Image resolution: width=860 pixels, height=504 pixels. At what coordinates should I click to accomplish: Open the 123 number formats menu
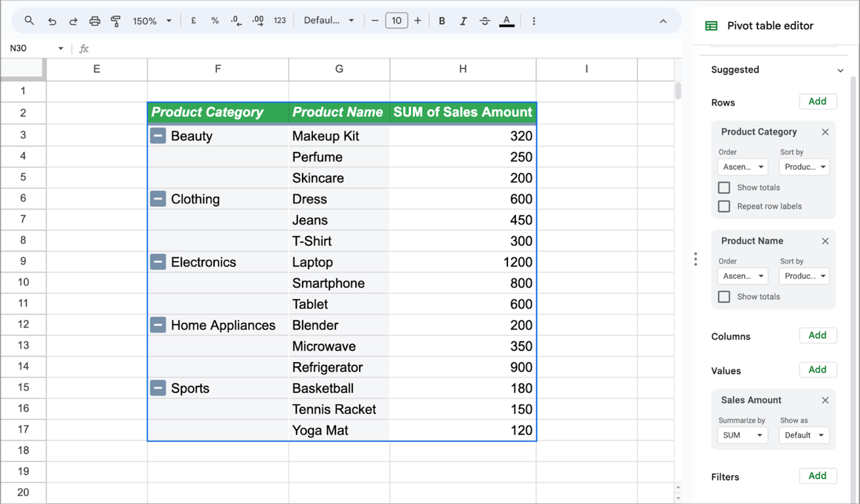click(280, 21)
